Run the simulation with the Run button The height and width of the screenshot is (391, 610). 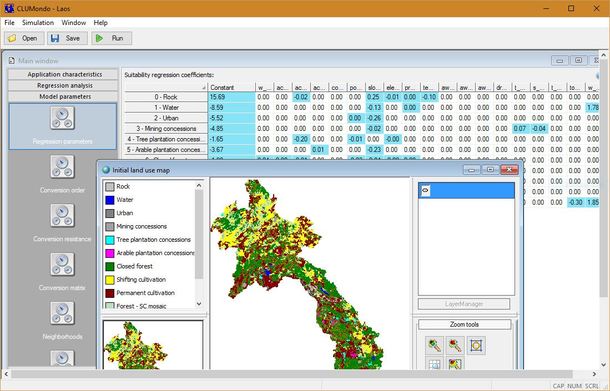coord(112,38)
